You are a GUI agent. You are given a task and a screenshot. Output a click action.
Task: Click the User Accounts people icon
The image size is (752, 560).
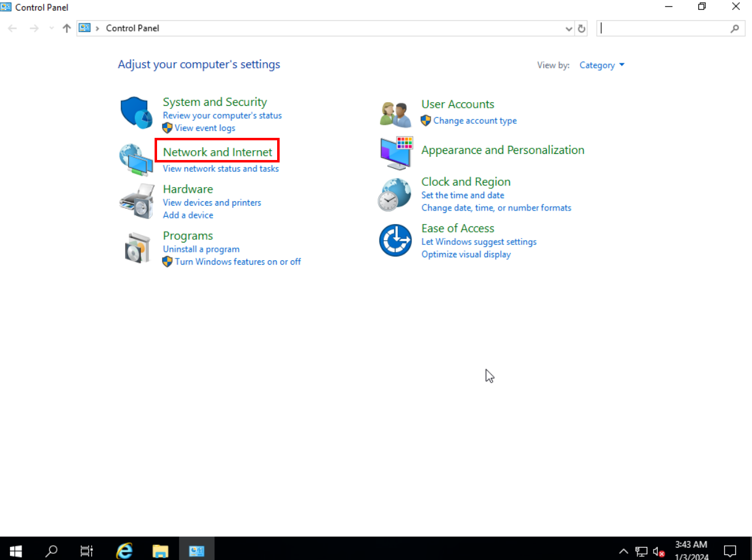(395, 114)
